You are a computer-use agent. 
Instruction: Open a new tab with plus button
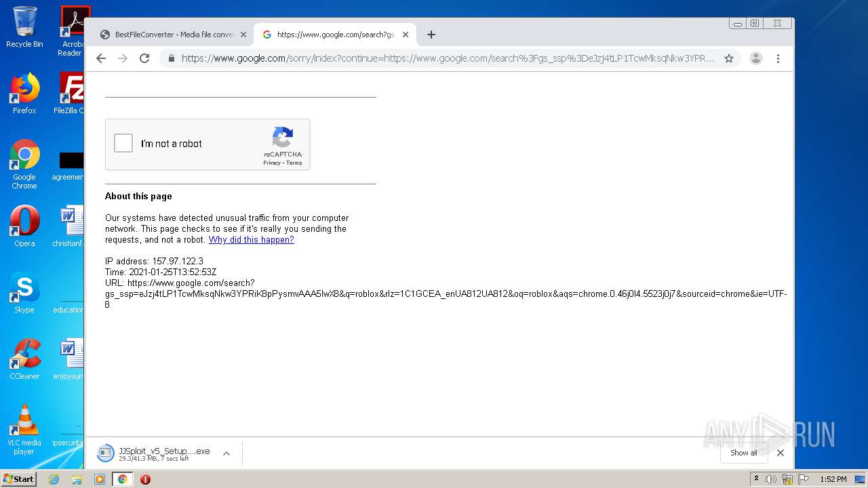click(x=431, y=35)
